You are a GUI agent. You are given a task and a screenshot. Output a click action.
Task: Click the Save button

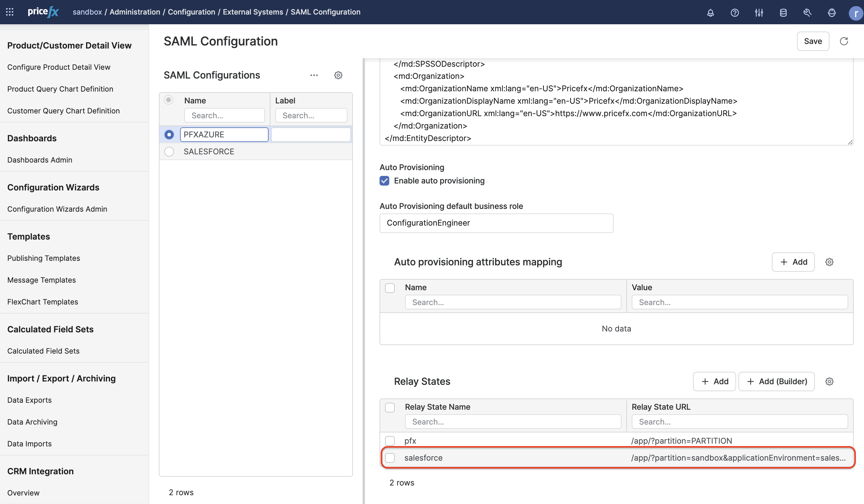pos(812,41)
